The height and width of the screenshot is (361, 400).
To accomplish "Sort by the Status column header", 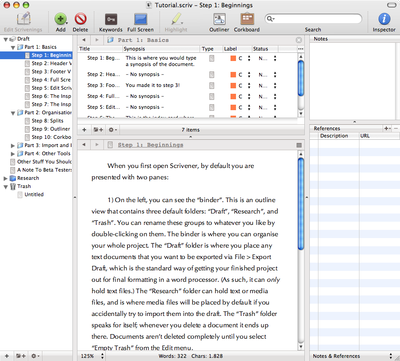I will click(264, 49).
